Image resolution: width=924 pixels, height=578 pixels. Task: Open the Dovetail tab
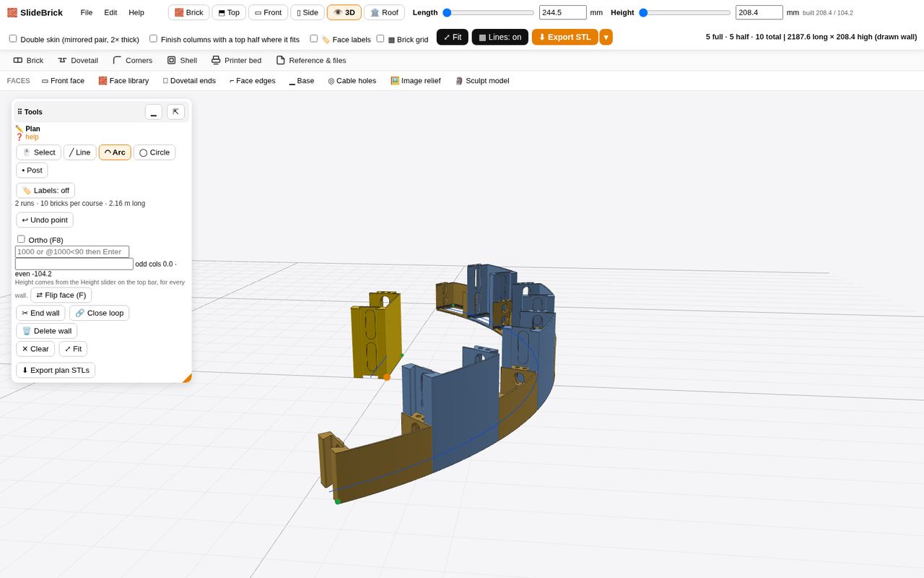(78, 61)
